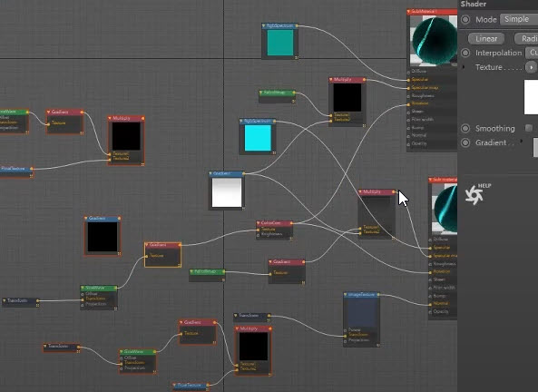Viewport: 538px width, 392px height.
Task: Toggle the Gradient animation circle
Action: [465, 142]
